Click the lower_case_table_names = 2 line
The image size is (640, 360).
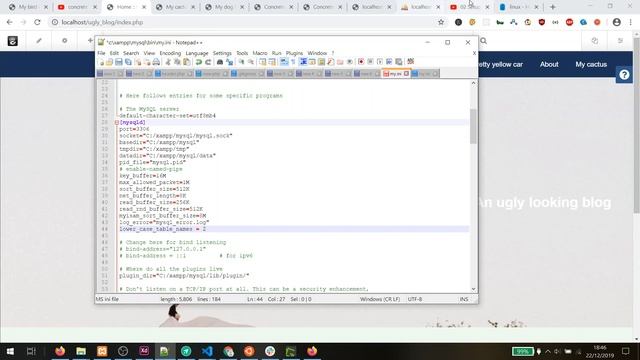pos(162,229)
